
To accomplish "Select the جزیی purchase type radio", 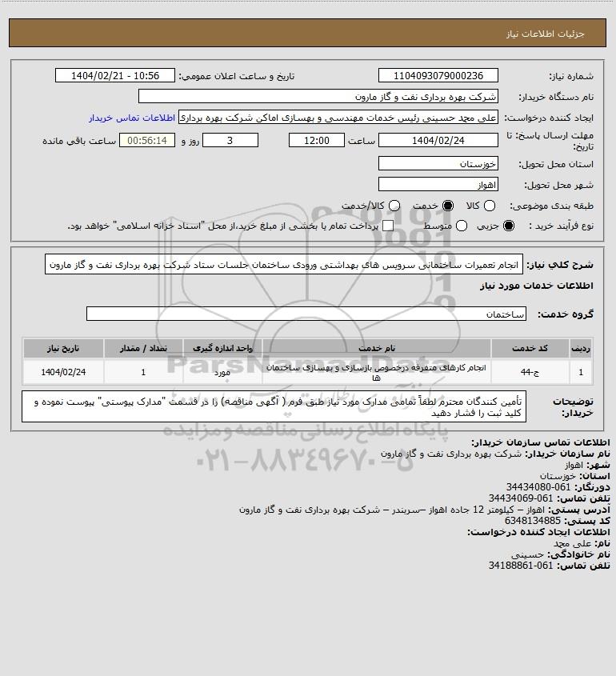I will [509, 226].
